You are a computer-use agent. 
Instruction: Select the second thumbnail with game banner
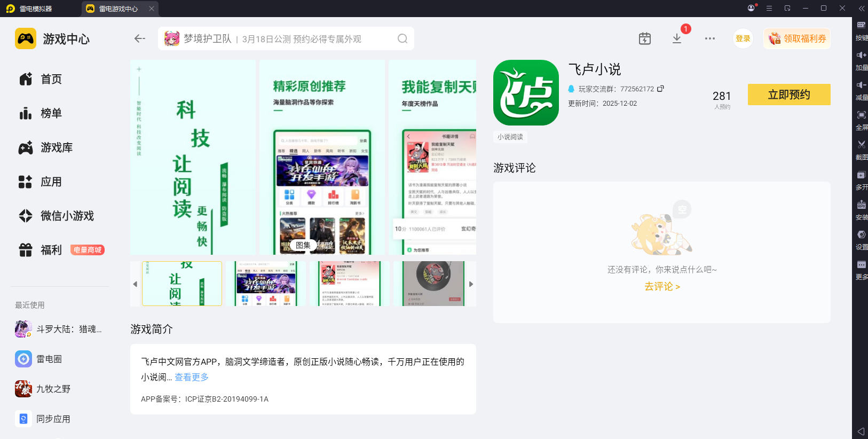tap(266, 284)
